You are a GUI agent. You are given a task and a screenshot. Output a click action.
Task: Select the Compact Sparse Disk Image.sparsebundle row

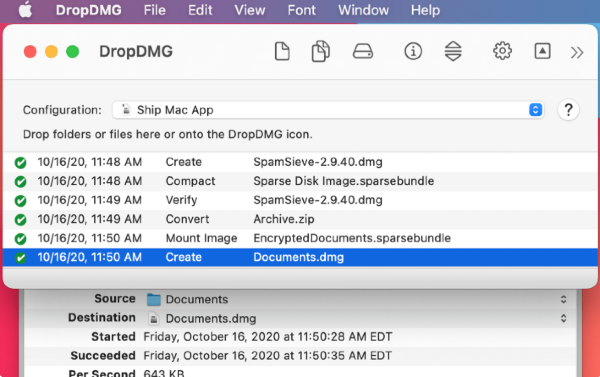pos(300,181)
